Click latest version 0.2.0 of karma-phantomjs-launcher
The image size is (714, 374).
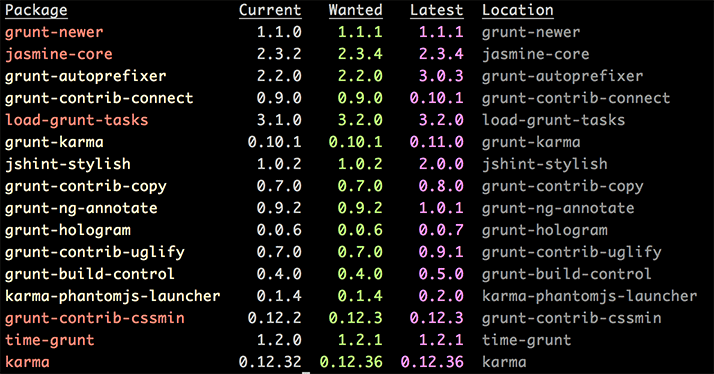point(441,296)
